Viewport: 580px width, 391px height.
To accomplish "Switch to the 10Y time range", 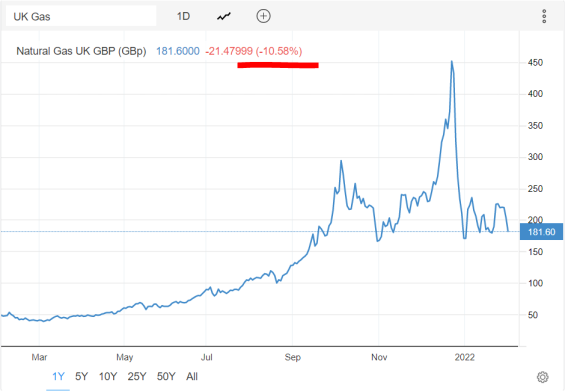I will (108, 377).
